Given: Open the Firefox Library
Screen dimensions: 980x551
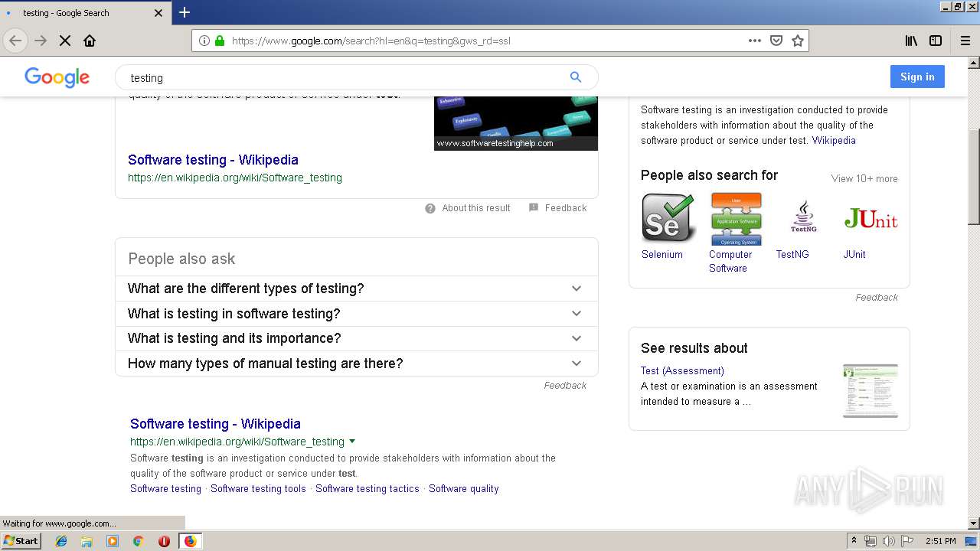Looking at the screenshot, I should 911,41.
